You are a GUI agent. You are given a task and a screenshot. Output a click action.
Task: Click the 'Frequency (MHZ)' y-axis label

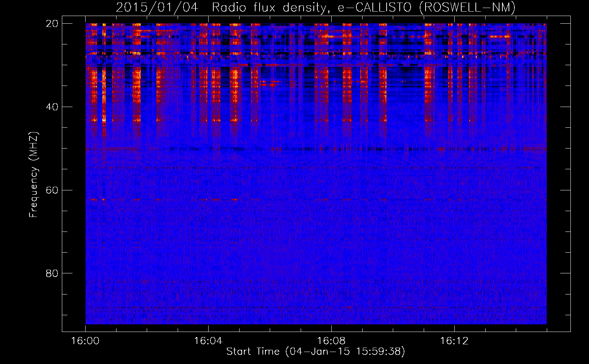33,175
